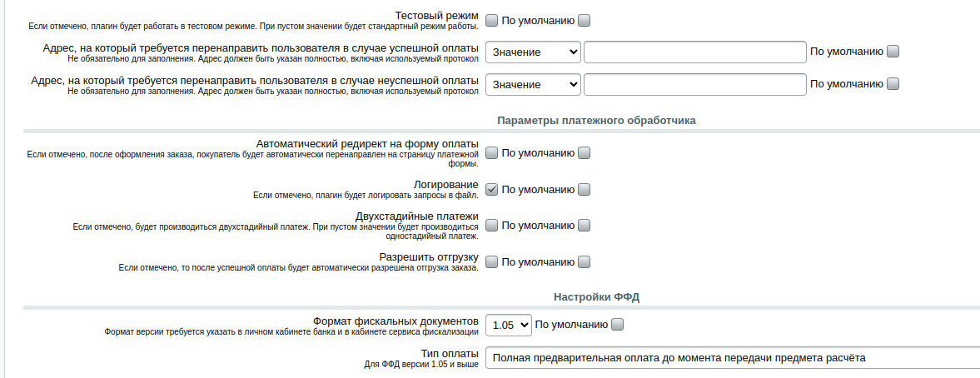Tick По умолчанию checkbox for Логирование

point(584,190)
